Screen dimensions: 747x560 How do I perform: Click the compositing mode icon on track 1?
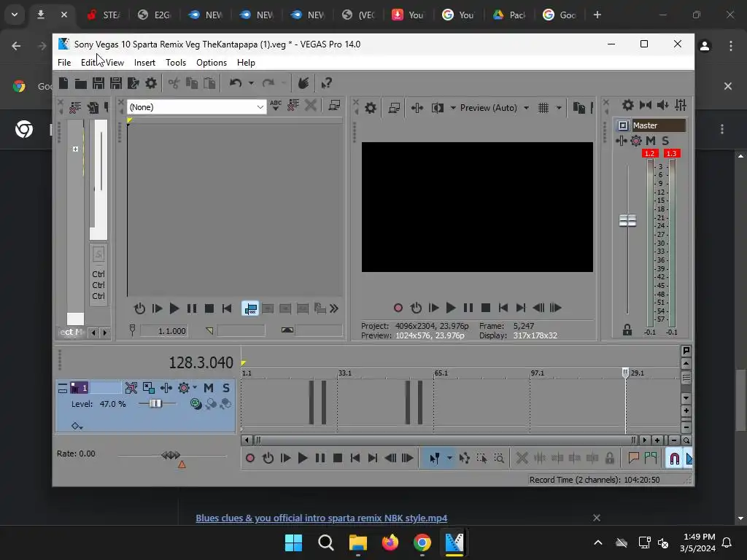196,404
